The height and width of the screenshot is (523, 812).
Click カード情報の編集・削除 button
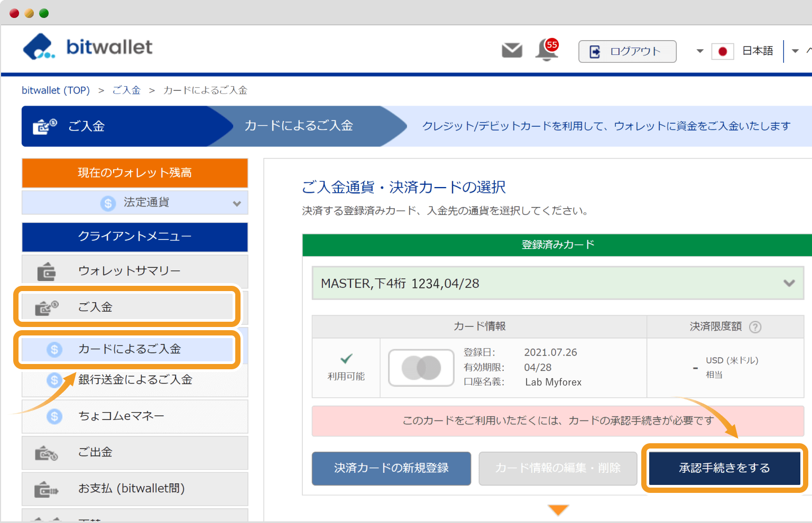(x=558, y=468)
